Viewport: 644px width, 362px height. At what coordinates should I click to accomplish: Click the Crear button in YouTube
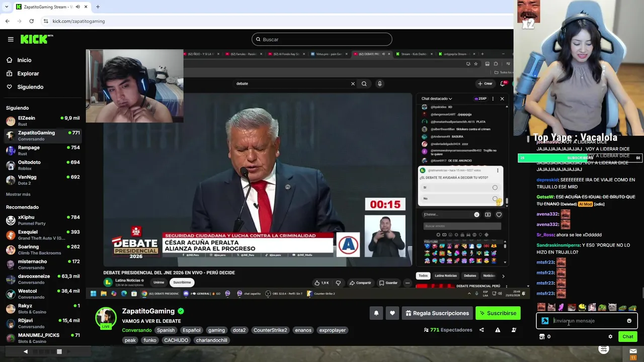(x=486, y=83)
